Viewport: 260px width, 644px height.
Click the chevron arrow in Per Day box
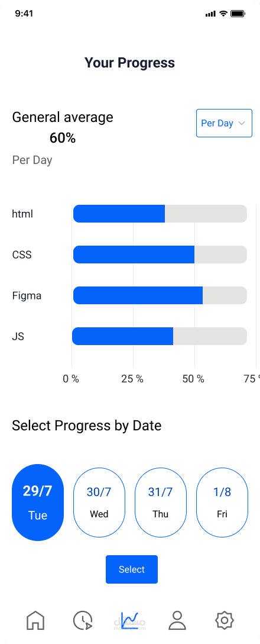click(x=242, y=123)
